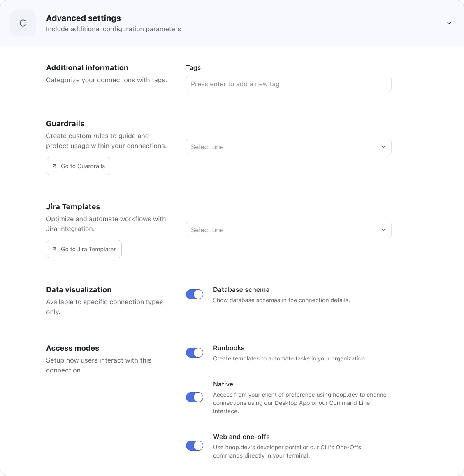Screen dimensions: 464x476
Task: Open the Jira Templates Select one dropdown
Action: pyautogui.click(x=288, y=230)
